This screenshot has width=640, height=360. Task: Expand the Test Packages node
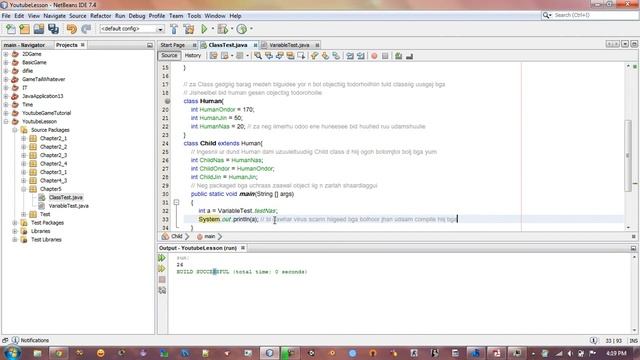point(15,223)
